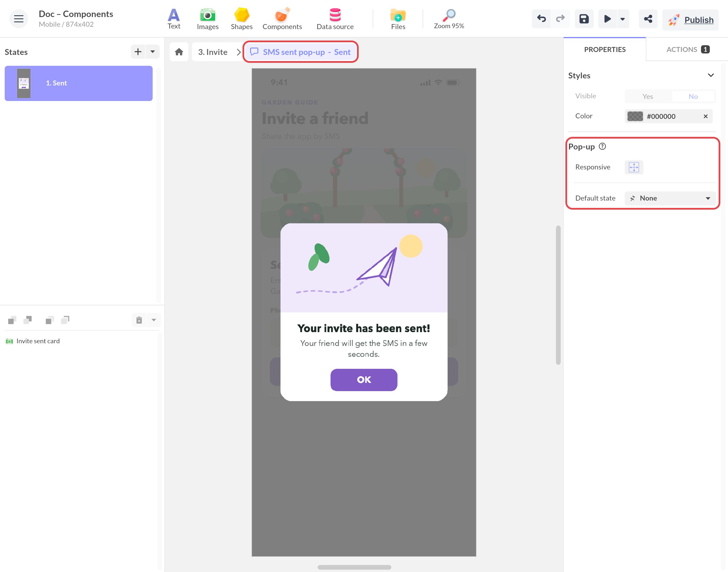Switch to the PROPERTIES tab
This screenshot has height=572, width=728.
point(604,50)
